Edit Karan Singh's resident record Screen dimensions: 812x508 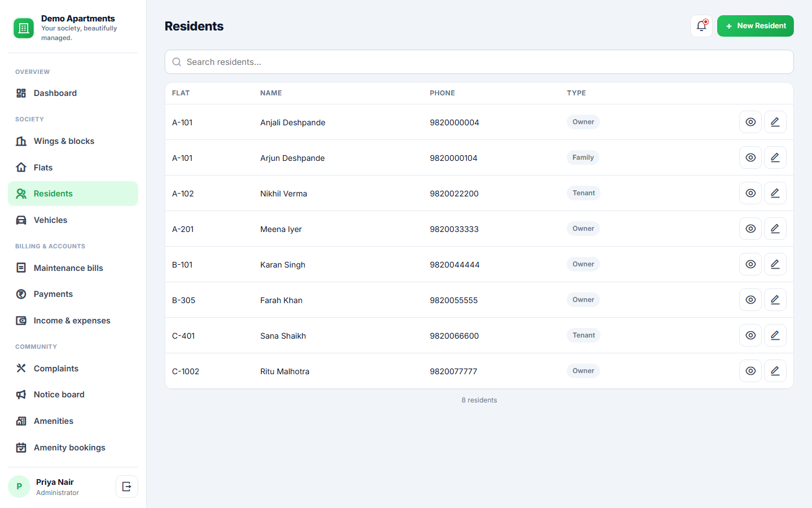(x=775, y=264)
